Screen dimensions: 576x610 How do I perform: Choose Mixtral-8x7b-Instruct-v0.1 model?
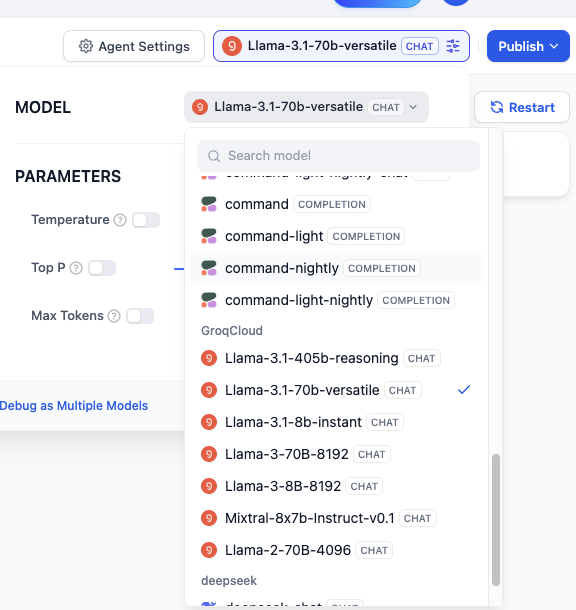click(x=336, y=518)
